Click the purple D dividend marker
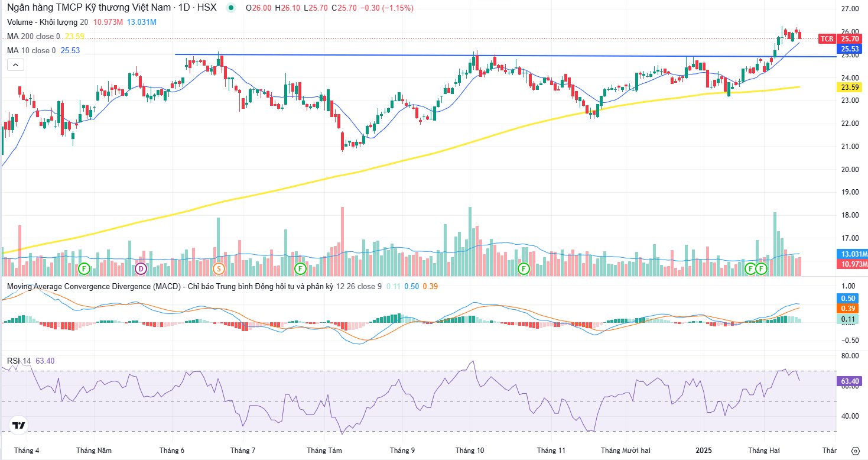Image resolution: width=868 pixels, height=460 pixels. click(141, 269)
